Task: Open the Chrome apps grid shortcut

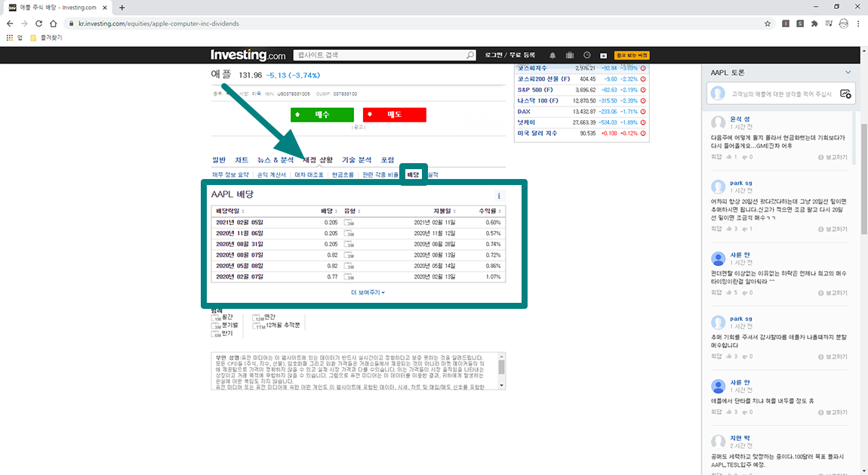Action: (x=9, y=38)
